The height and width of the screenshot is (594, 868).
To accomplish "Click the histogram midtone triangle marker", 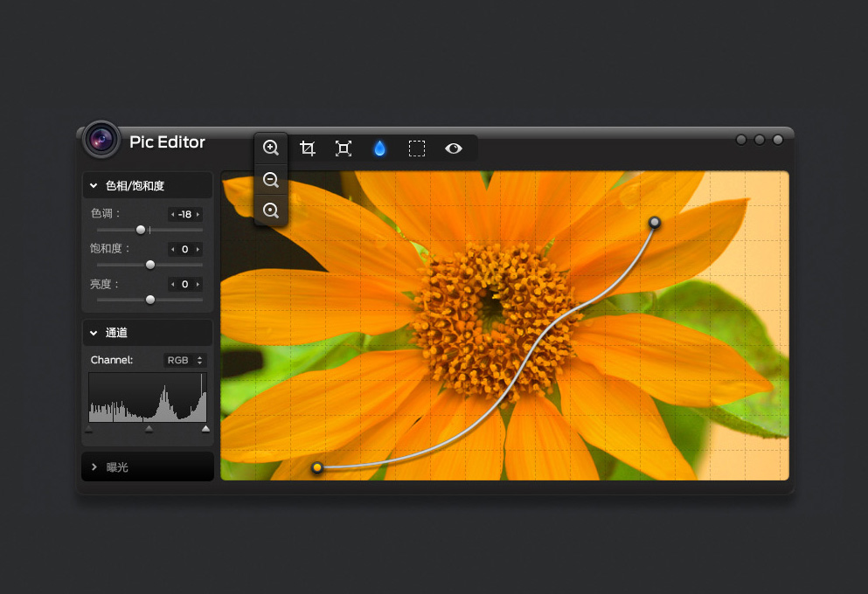I will [x=149, y=429].
